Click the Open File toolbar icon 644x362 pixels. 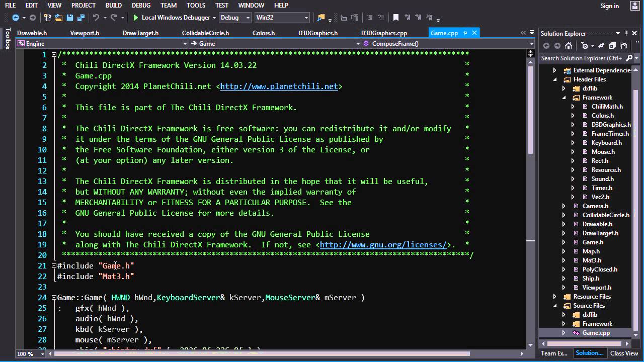point(59,18)
